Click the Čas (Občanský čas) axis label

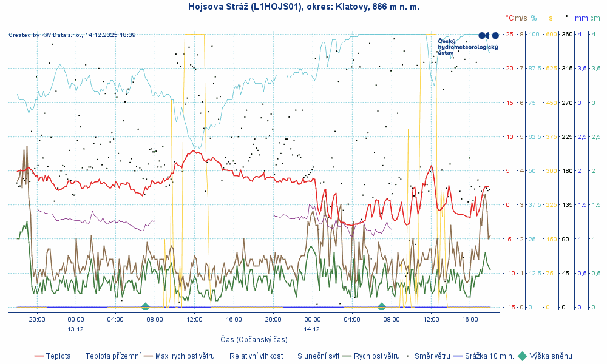click(x=254, y=340)
